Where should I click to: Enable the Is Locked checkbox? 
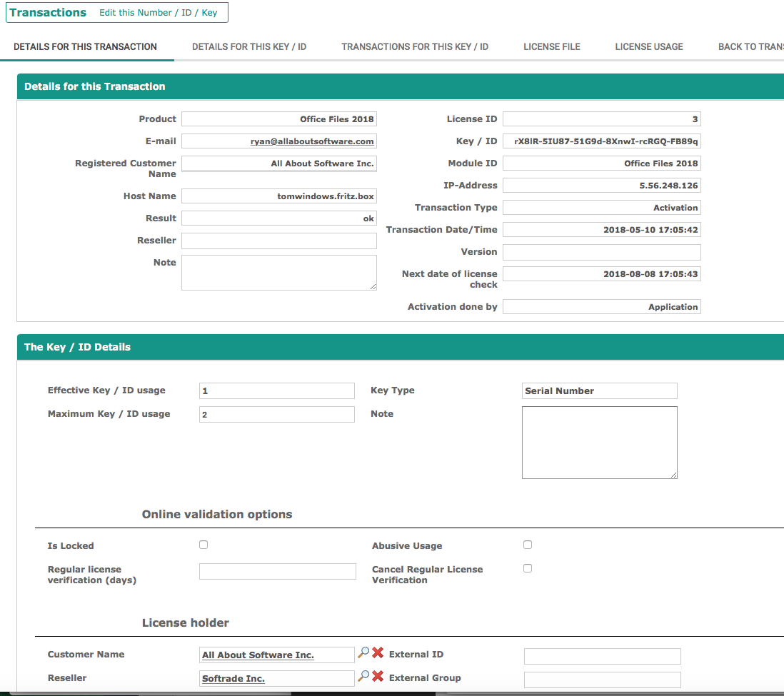tap(203, 545)
